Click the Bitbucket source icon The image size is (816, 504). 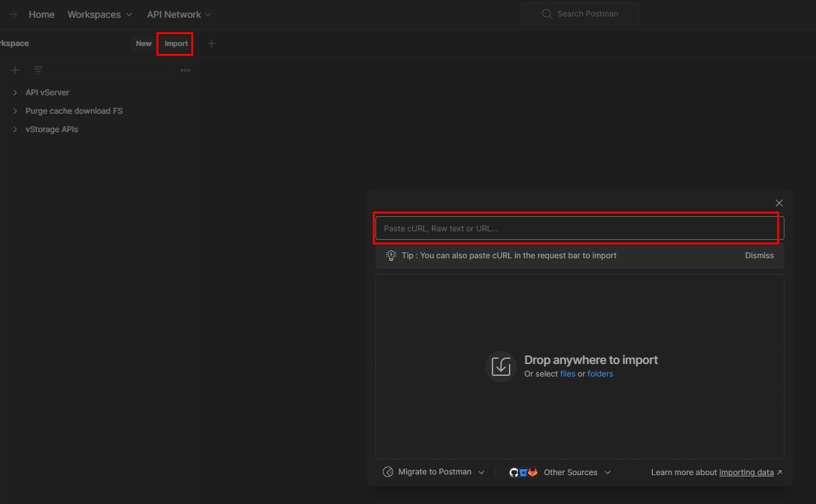523,472
